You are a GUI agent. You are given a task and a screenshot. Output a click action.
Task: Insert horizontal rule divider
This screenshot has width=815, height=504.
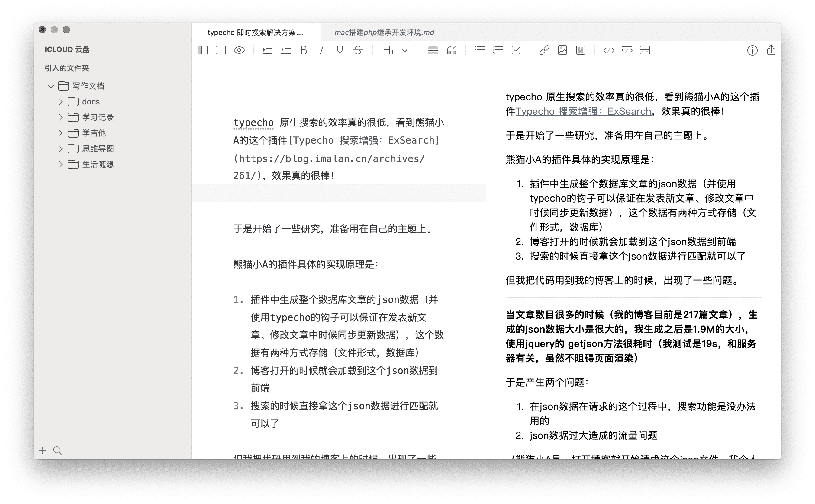point(433,50)
